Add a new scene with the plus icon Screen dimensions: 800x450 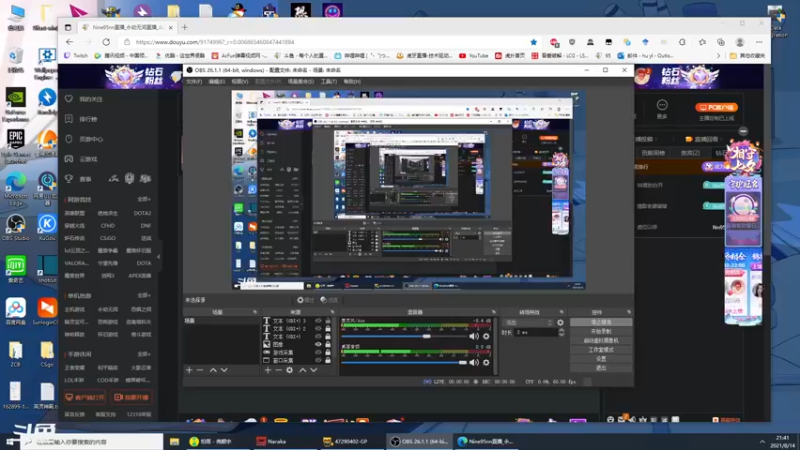(189, 370)
